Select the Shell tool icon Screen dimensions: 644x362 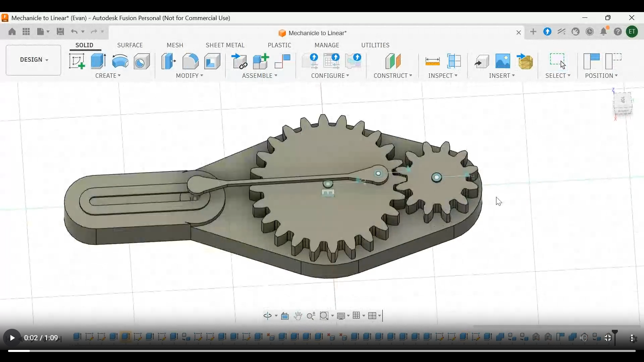213,61
